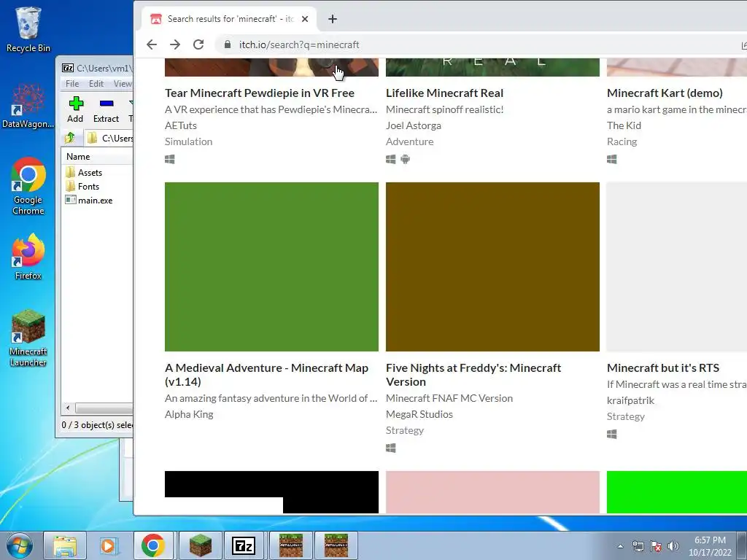This screenshot has height=560, width=747.
Task: Select the Fonts folder in 7-Zip
Action: [x=83, y=186]
